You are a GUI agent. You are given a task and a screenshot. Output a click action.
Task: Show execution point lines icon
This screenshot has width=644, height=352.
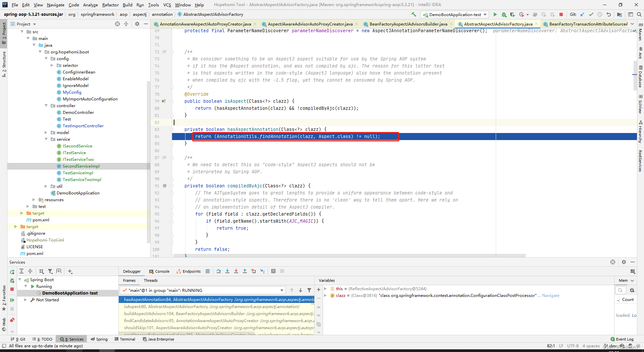[208, 271]
